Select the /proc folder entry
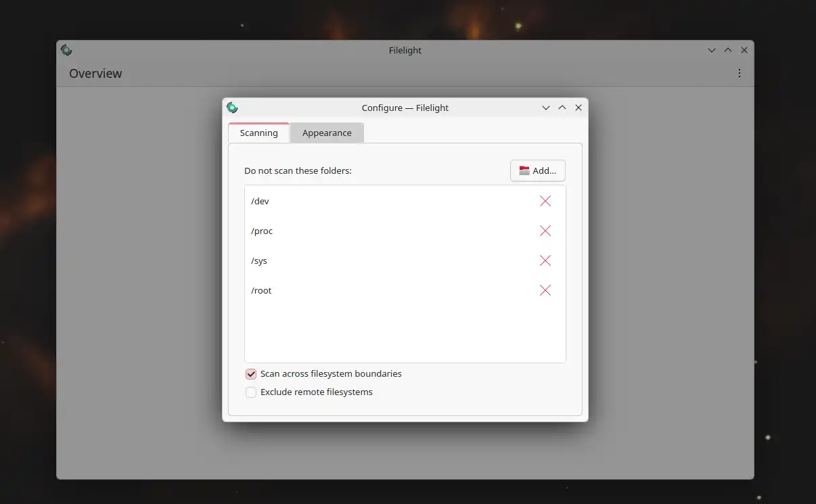This screenshot has height=504, width=816. pos(262,231)
